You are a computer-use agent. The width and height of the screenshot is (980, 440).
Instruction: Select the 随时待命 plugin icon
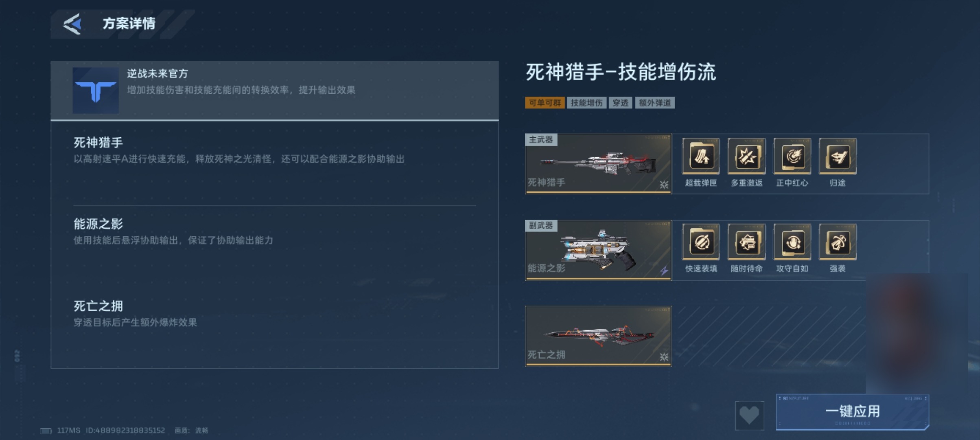746,242
